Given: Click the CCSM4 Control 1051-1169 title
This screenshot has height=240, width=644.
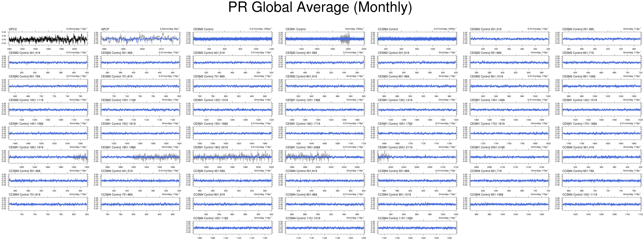Looking at the screenshot, I should pos(211,218).
